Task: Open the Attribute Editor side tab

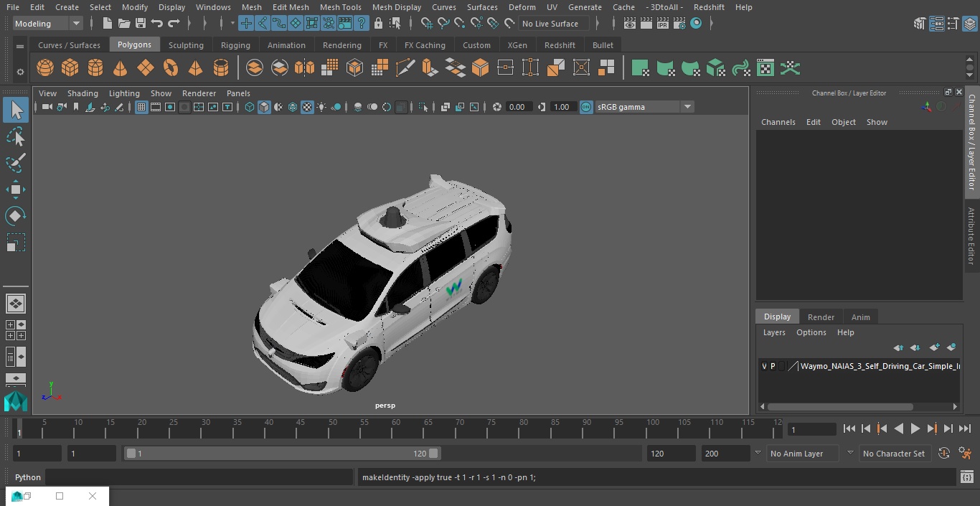Action: (x=971, y=237)
